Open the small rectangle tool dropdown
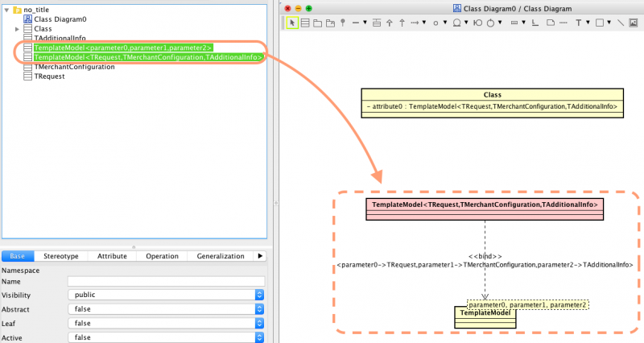The width and height of the screenshot is (644, 343). [523, 23]
